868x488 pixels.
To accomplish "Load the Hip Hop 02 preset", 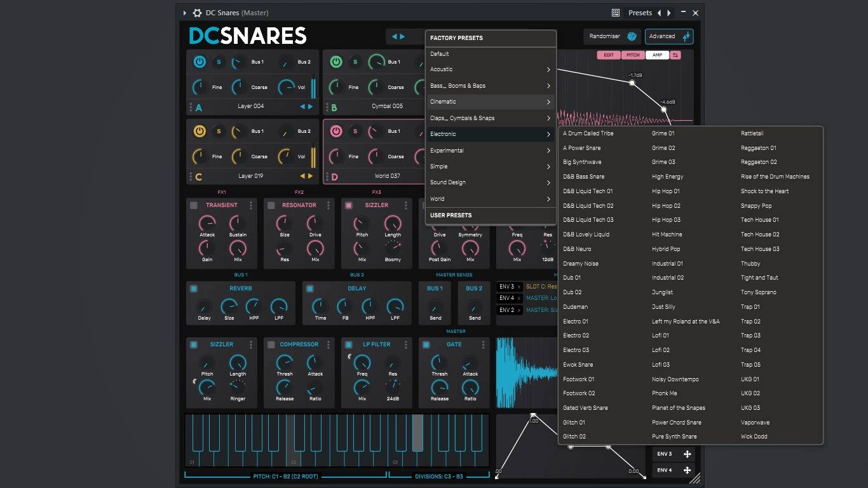I will pos(666,206).
